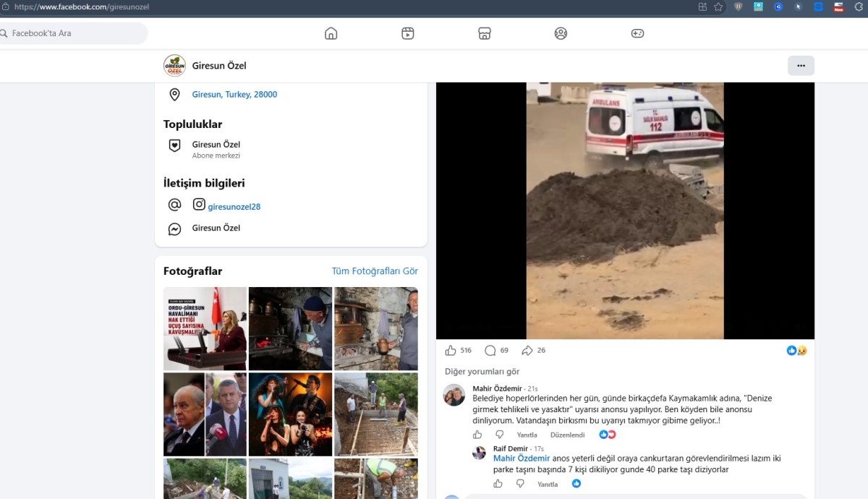This screenshot has width=868, height=499.
Task: Like the ambulance video post
Action: (451, 350)
